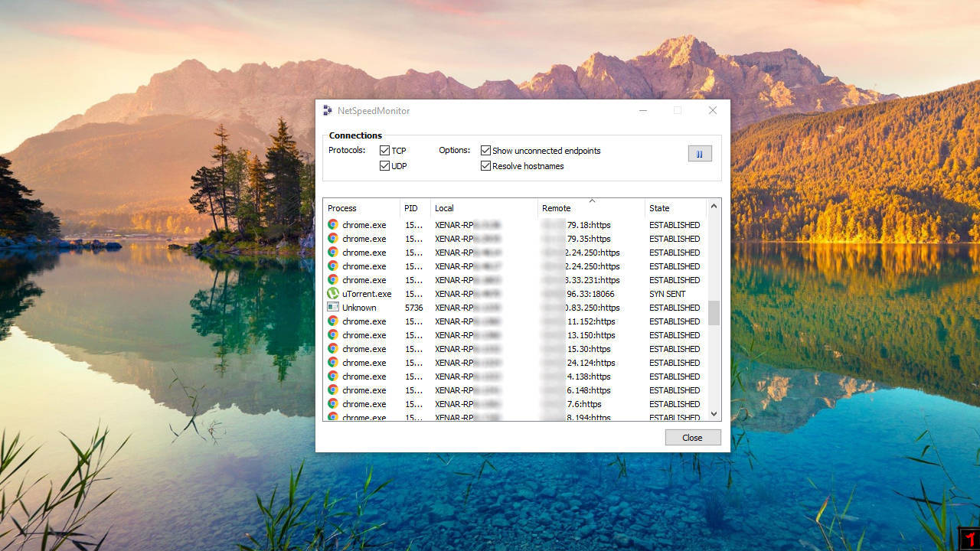The height and width of the screenshot is (551, 980).
Task: Sort connections by State column header
Action: (675, 208)
